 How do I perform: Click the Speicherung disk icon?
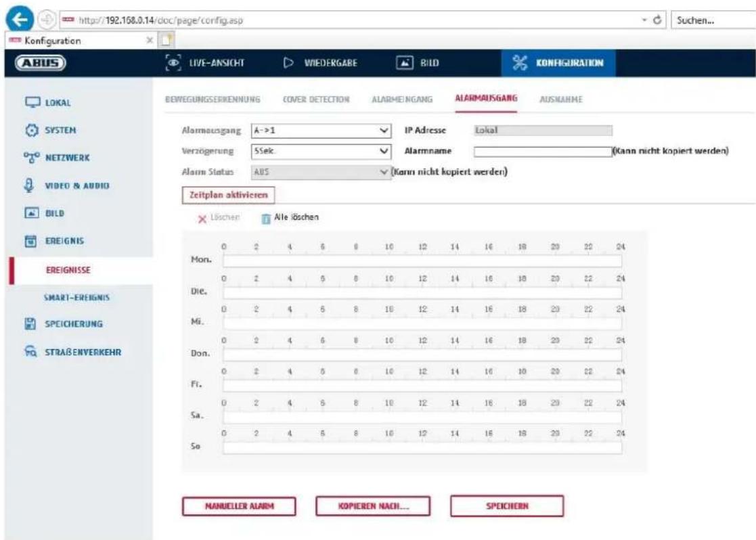coord(30,323)
